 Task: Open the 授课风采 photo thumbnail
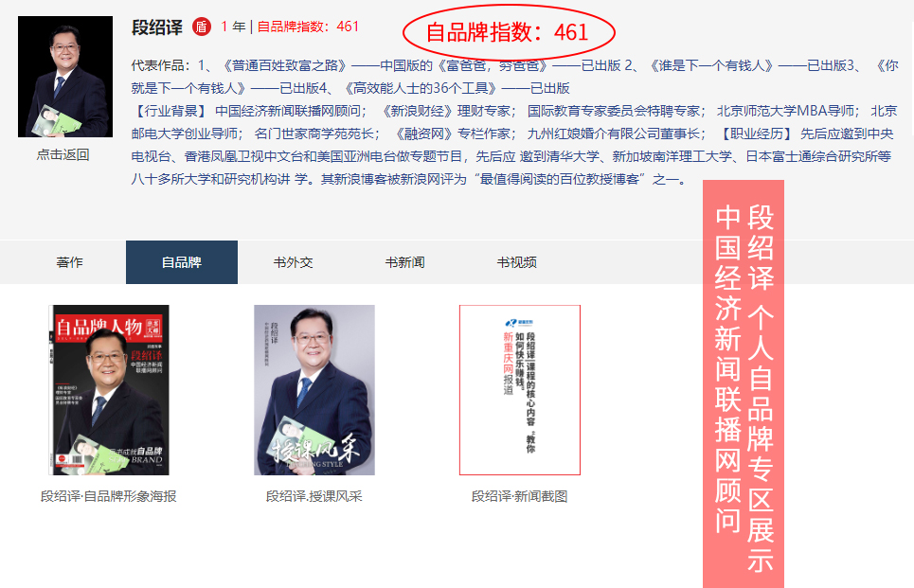(314, 390)
